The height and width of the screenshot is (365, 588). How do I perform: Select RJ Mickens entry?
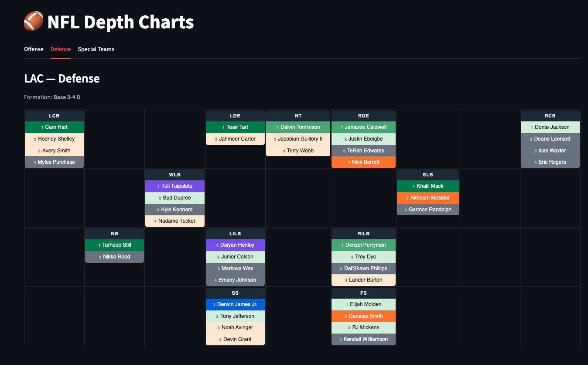click(363, 327)
